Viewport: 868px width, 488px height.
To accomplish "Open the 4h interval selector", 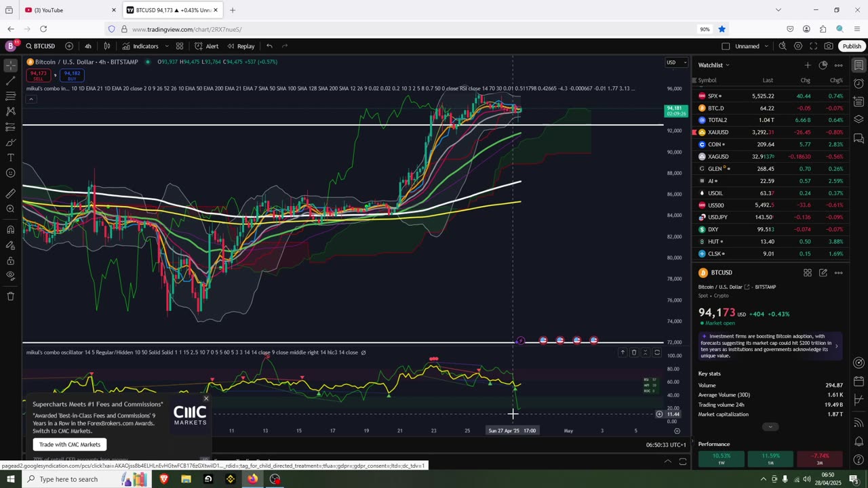I will point(88,46).
